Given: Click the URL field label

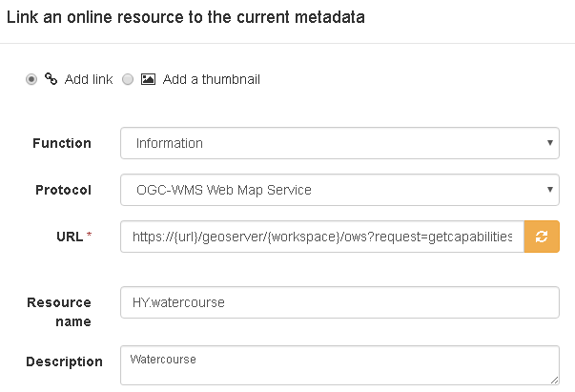Looking at the screenshot, I should [70, 237].
